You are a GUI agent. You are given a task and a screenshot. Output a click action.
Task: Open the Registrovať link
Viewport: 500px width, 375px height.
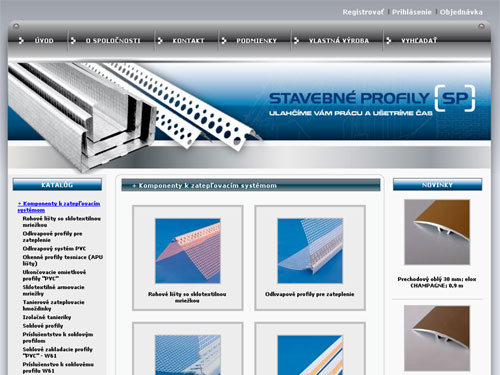click(363, 12)
